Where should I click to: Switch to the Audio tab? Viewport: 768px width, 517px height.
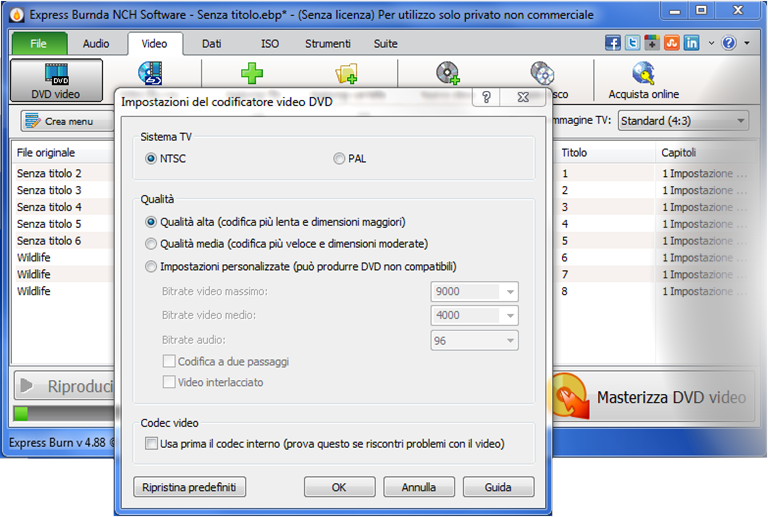pos(96,44)
